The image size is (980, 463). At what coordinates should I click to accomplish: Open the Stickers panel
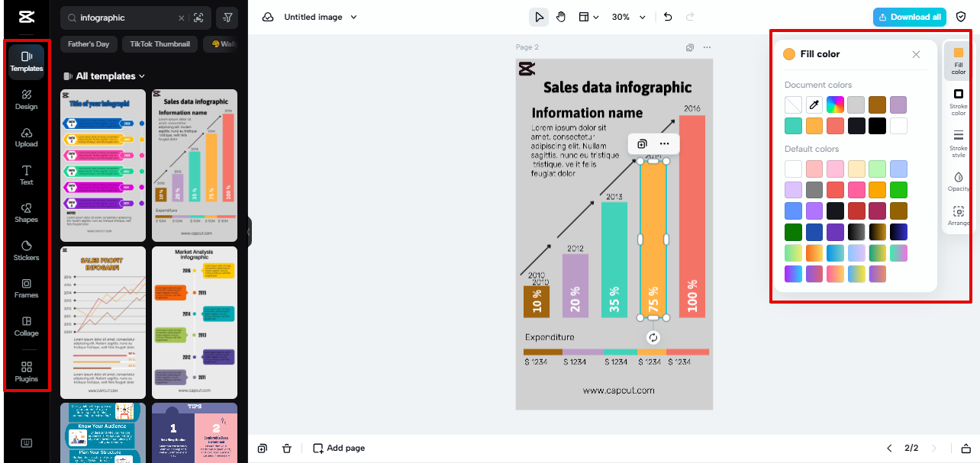point(26,252)
